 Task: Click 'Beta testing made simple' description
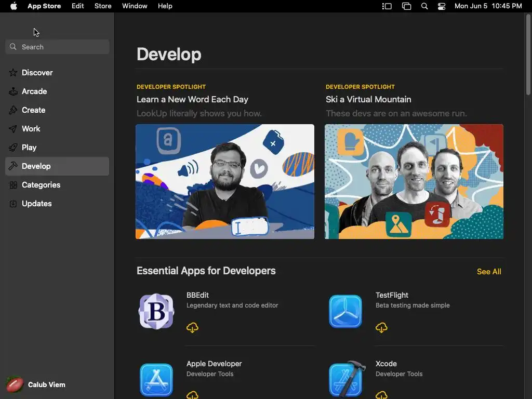[413, 305]
